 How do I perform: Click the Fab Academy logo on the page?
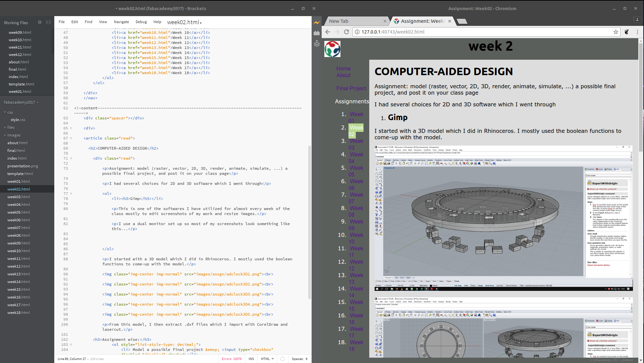[x=332, y=49]
